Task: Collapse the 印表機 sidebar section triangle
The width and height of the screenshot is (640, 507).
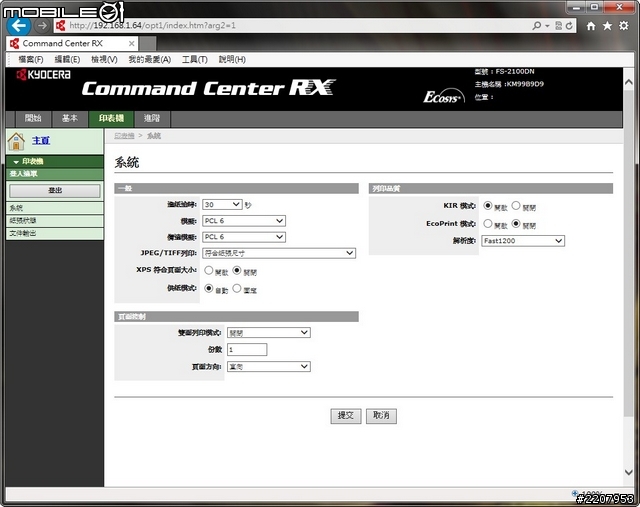Action: coord(16,162)
